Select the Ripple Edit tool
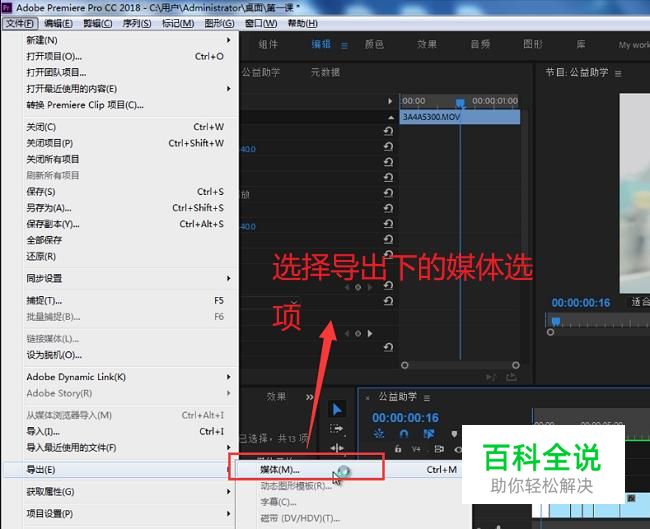This screenshot has height=529, width=650. 337,448
